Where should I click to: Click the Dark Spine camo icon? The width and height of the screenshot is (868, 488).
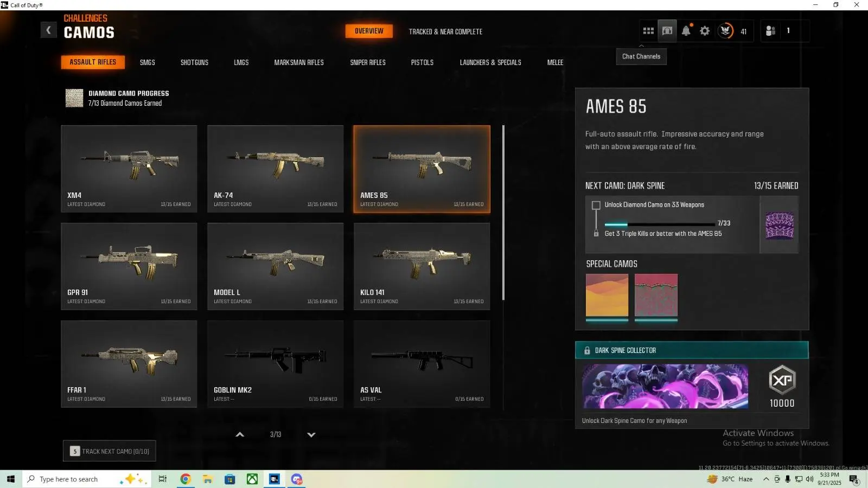pos(779,226)
